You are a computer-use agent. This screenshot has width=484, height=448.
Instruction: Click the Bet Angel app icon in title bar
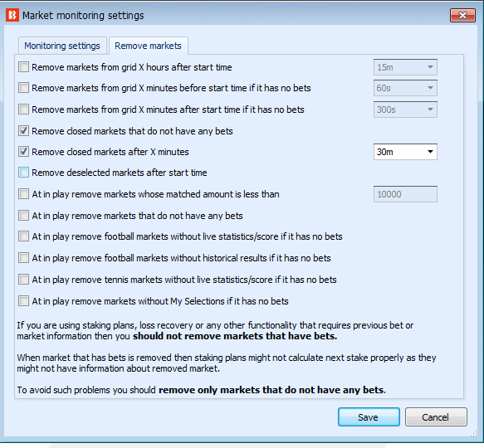pos(12,15)
